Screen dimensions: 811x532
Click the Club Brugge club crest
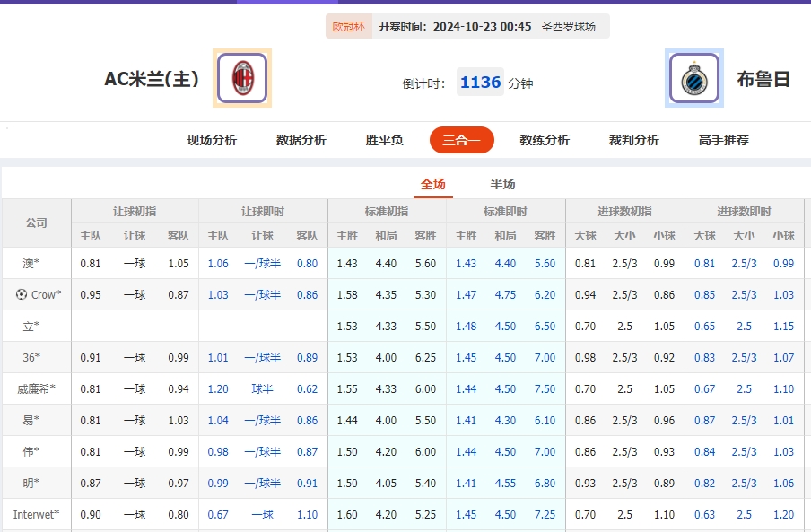click(x=693, y=79)
